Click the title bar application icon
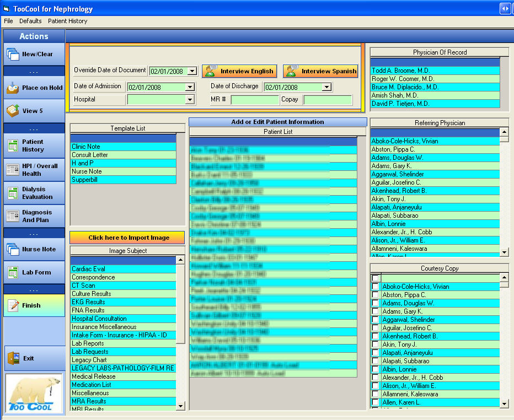The image size is (514, 420). click(6, 9)
